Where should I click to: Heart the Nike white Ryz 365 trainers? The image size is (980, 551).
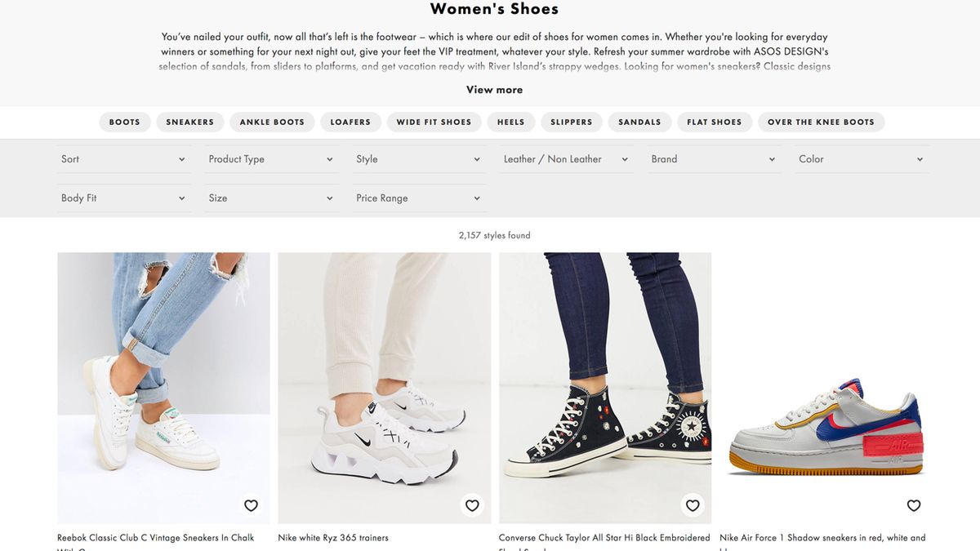pos(471,505)
